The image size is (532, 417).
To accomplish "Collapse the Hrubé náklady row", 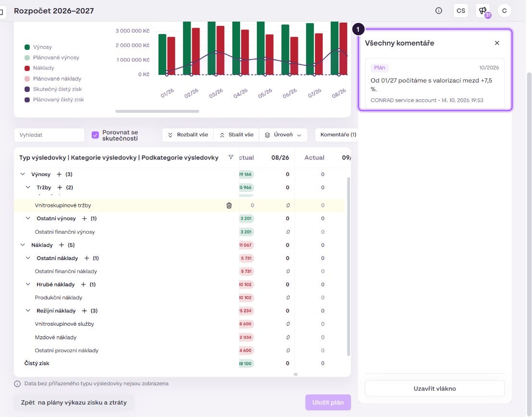I will tap(28, 285).
